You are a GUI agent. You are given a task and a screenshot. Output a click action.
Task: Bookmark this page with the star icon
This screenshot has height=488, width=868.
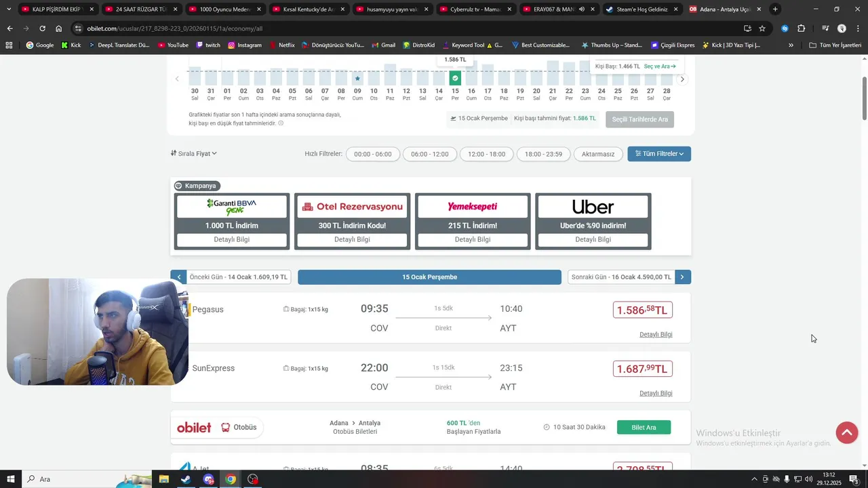762,28
